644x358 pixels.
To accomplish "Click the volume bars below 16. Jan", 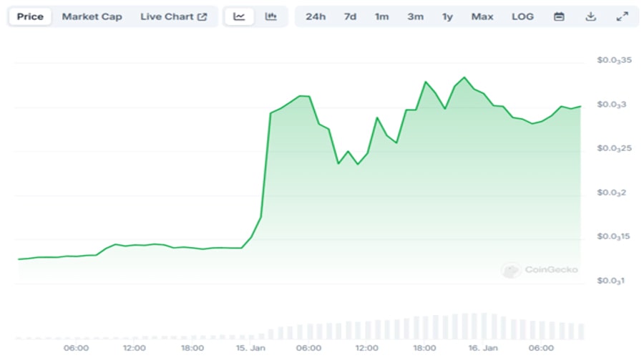I will click(x=487, y=326).
